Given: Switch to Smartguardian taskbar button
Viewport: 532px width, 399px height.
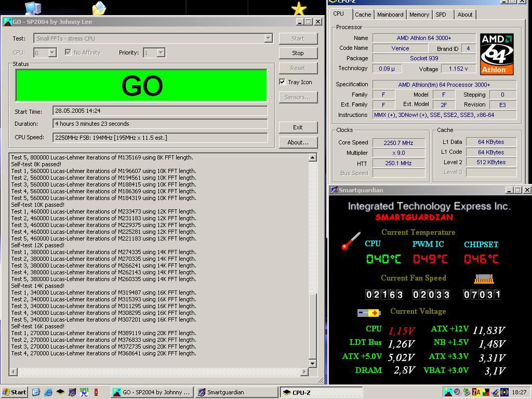Looking at the screenshot, I should (x=236, y=392).
